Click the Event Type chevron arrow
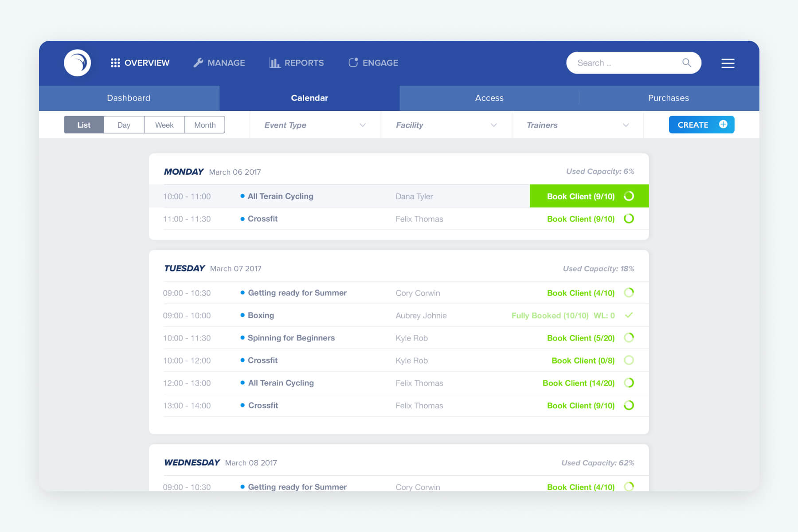Viewport: 798px width, 532px height. 363,125
